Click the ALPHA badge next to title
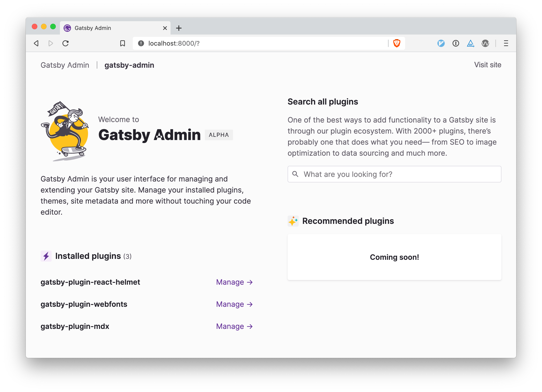 point(219,135)
